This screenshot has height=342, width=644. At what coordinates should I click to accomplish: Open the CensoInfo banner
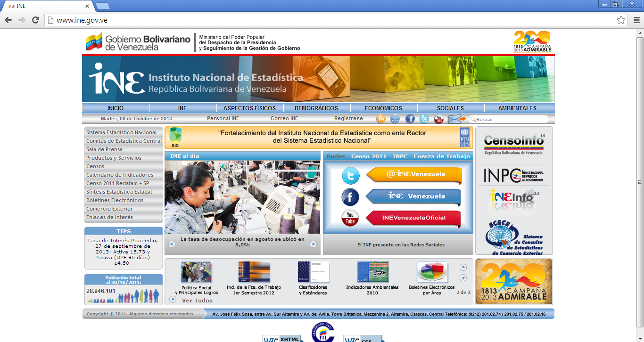(x=514, y=145)
